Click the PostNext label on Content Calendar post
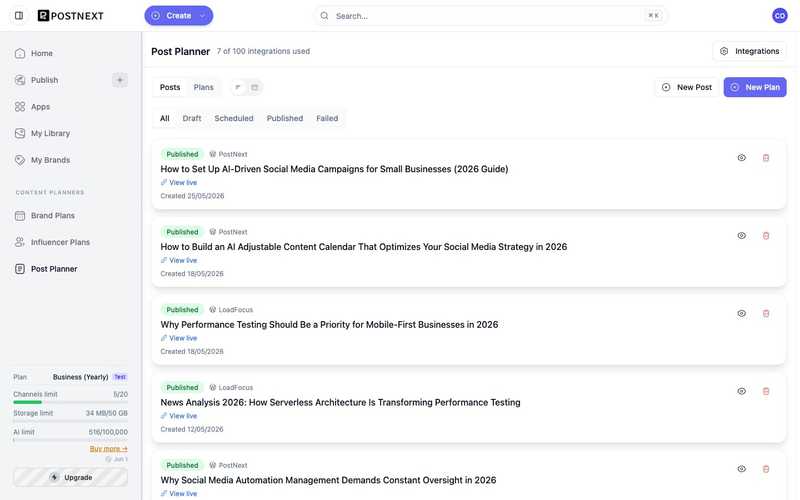 [228, 232]
